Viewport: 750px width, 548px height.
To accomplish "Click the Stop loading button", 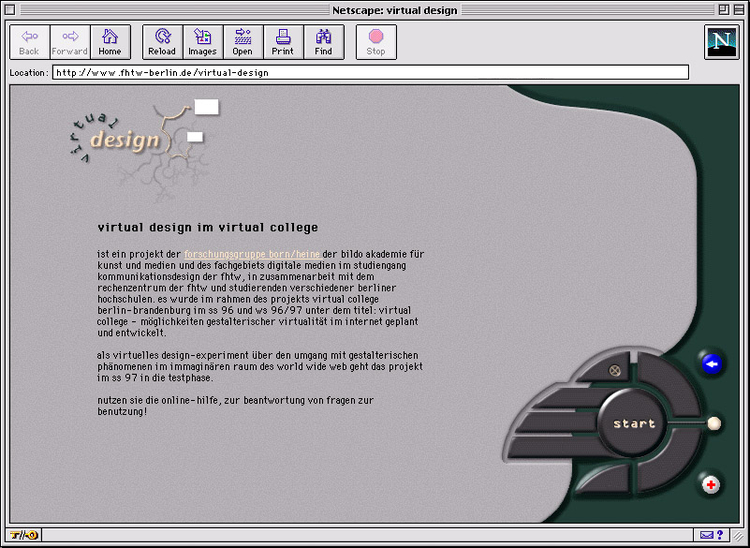I will tap(376, 42).
